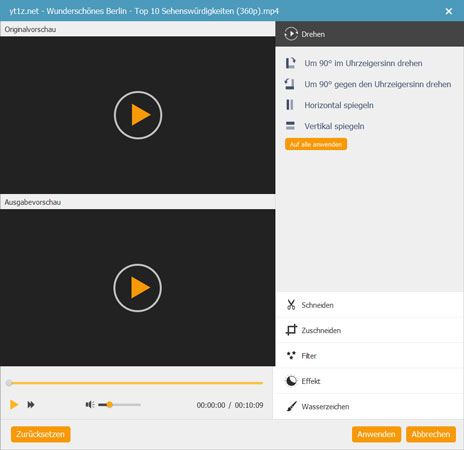464x450 pixels.
Task: Click the Originalvorschau label
Action: [30, 29]
